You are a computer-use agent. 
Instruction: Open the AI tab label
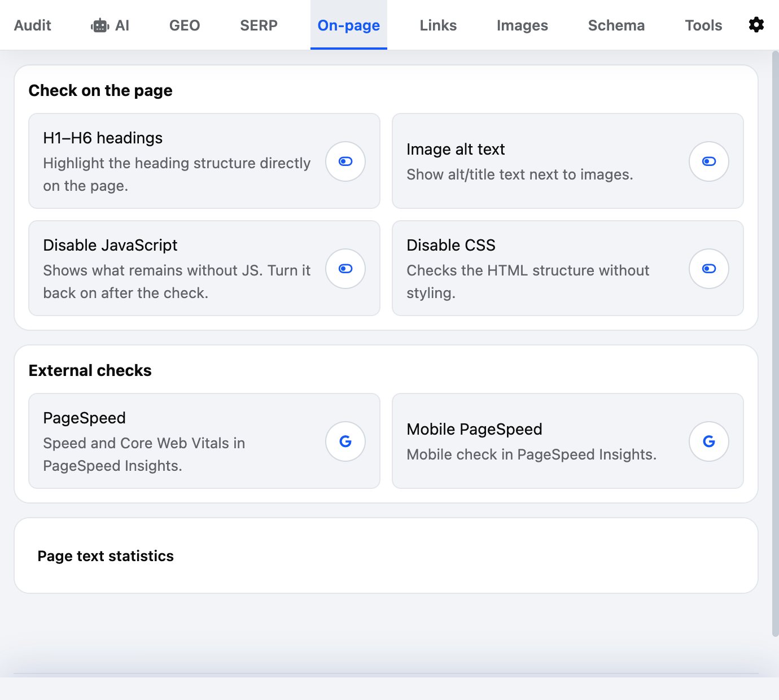(x=122, y=25)
